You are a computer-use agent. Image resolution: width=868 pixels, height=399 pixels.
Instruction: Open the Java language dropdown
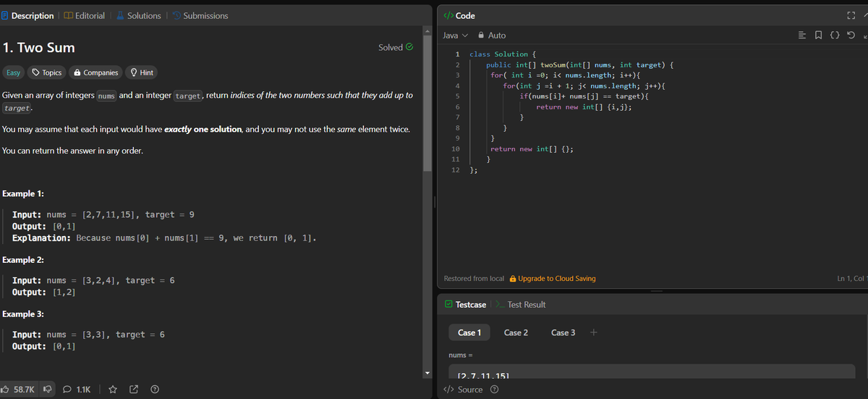tap(455, 35)
